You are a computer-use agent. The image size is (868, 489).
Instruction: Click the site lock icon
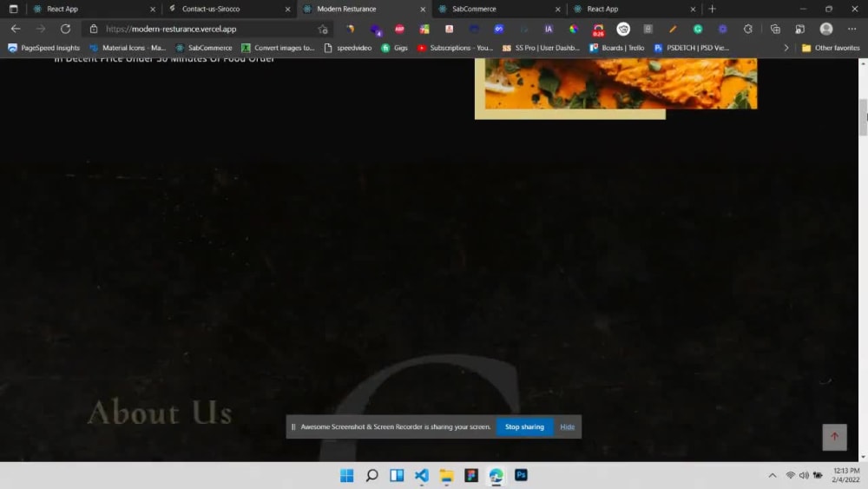(x=94, y=29)
